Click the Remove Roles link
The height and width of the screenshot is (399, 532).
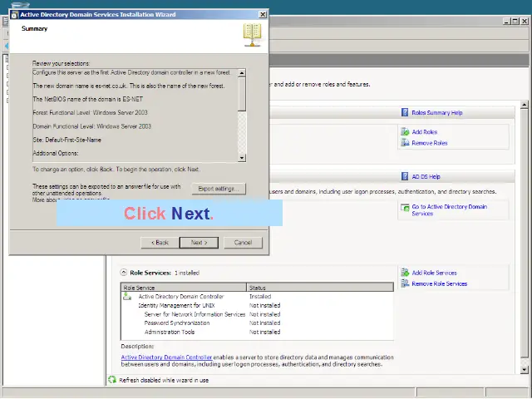(430, 143)
